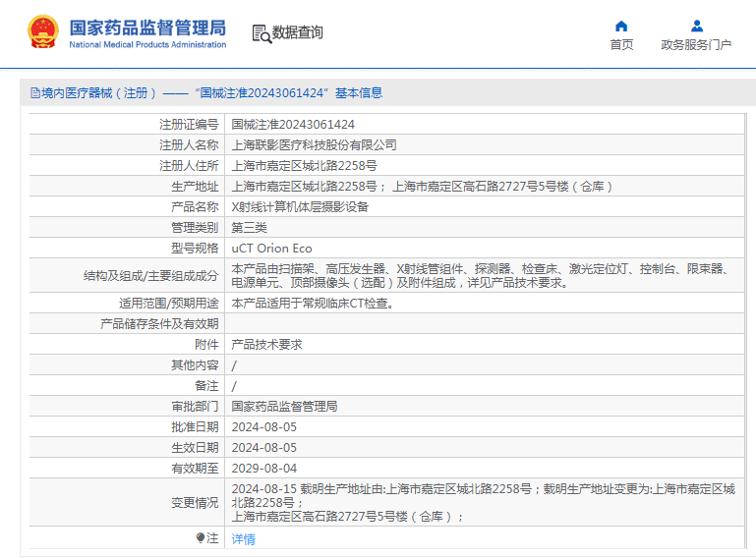Click the 变更情况 row label

[x=195, y=503]
